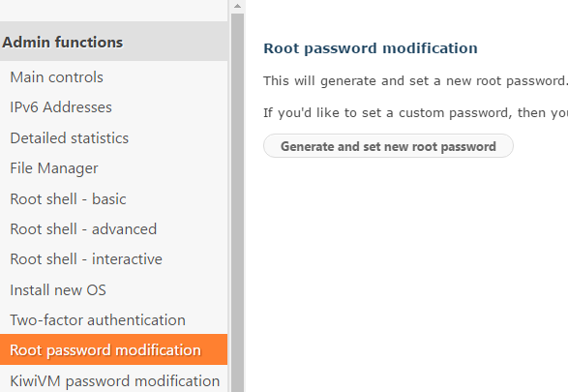Open KiwiVM password modification
Image resolution: width=568 pixels, height=392 pixels.
coord(114,380)
